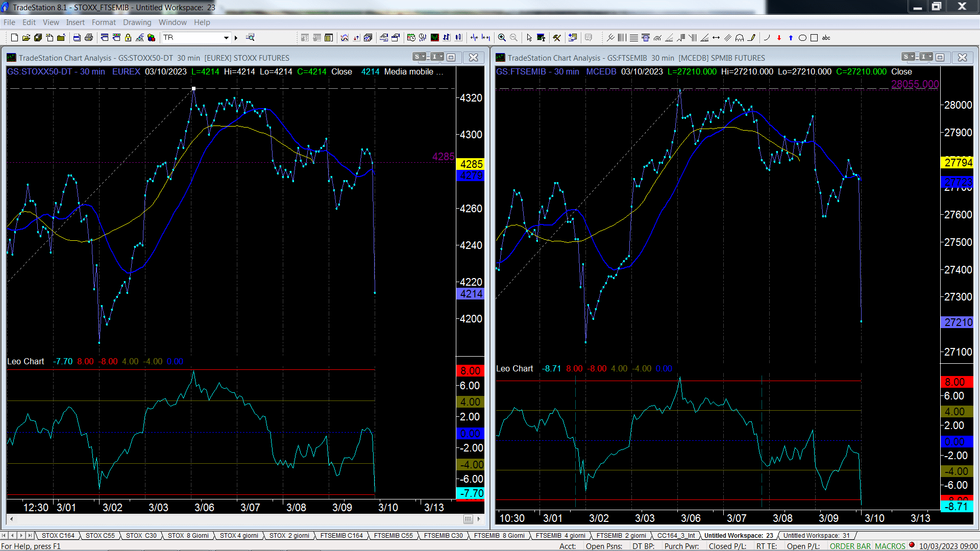The height and width of the screenshot is (551, 980).
Task: Click the hammer and wrench tools icon
Action: pyautogui.click(x=556, y=38)
